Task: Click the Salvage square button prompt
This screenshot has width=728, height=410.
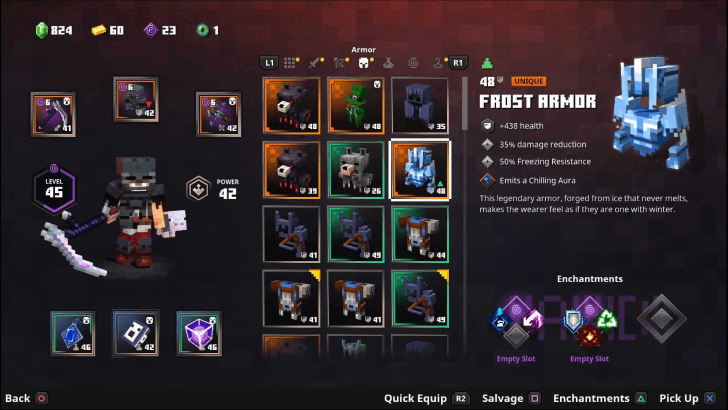Action: (511, 398)
